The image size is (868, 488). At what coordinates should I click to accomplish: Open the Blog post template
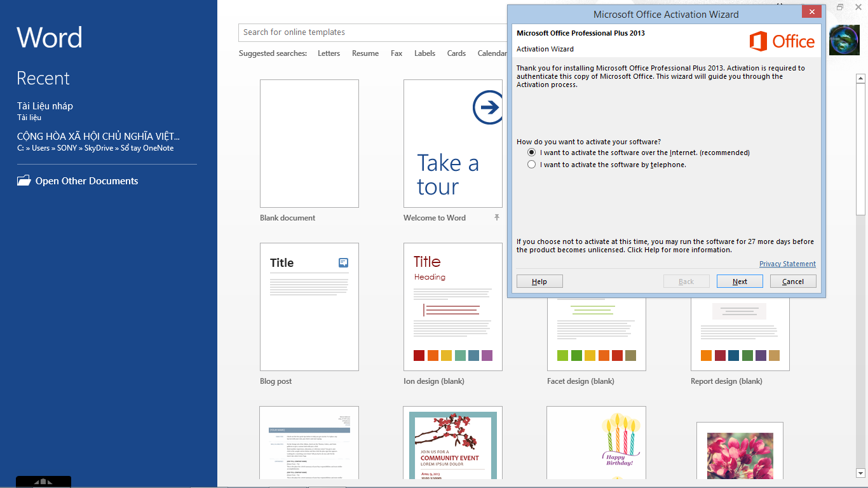309,307
